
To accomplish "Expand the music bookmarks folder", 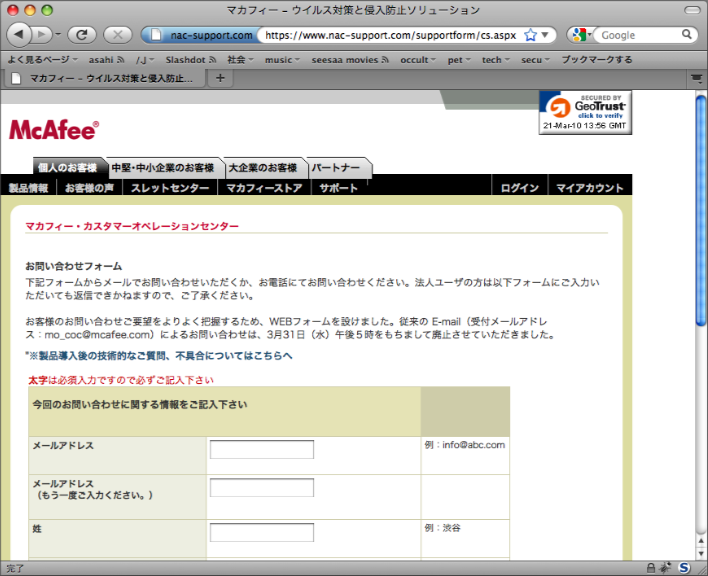I will 282,60.
